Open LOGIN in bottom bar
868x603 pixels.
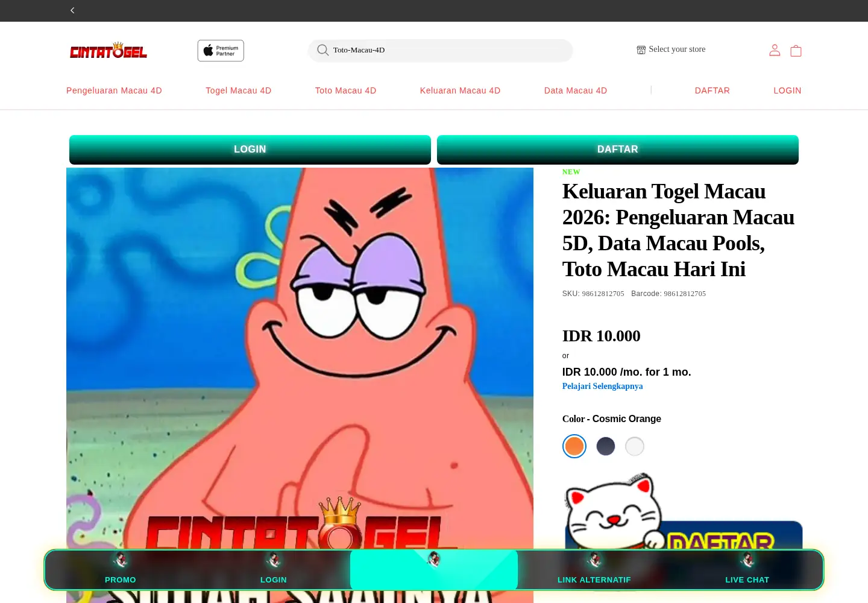(x=274, y=570)
